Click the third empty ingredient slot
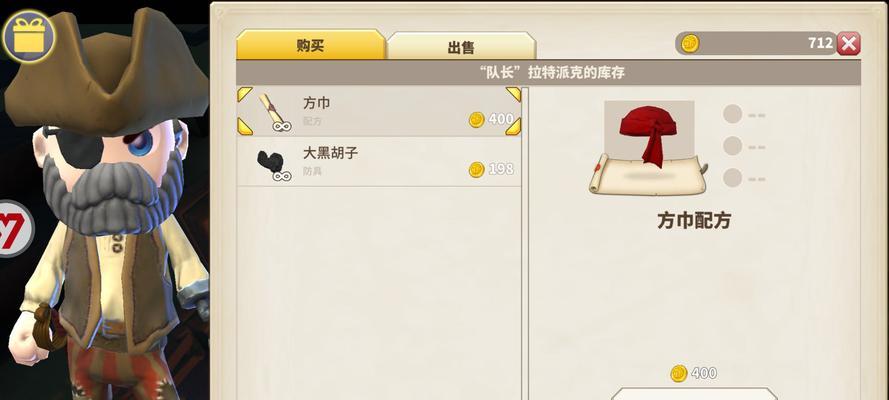The image size is (889, 400). click(733, 178)
